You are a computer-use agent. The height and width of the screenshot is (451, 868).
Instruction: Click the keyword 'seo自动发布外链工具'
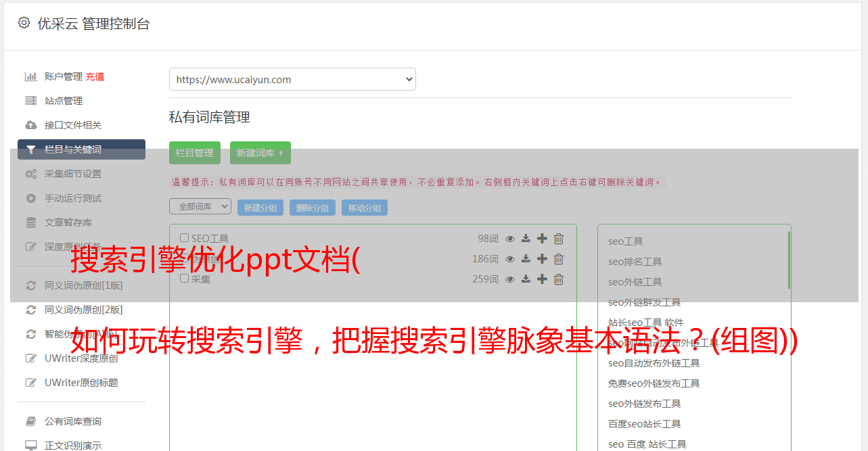coord(654,363)
